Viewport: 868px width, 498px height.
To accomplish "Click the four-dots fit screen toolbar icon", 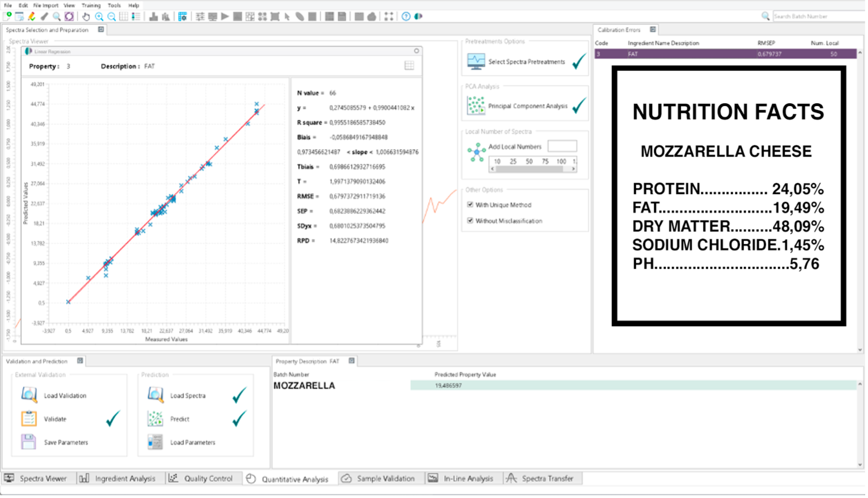I will click(389, 16).
